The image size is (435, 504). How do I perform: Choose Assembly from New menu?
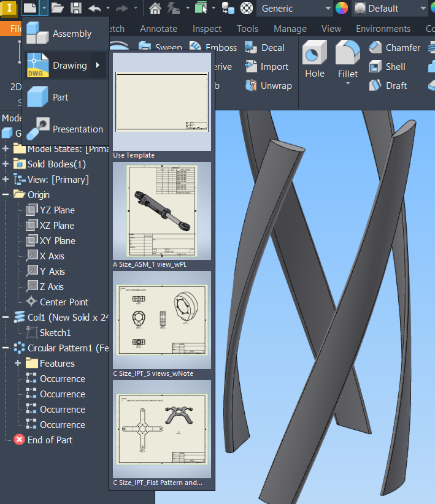pyautogui.click(x=65, y=34)
